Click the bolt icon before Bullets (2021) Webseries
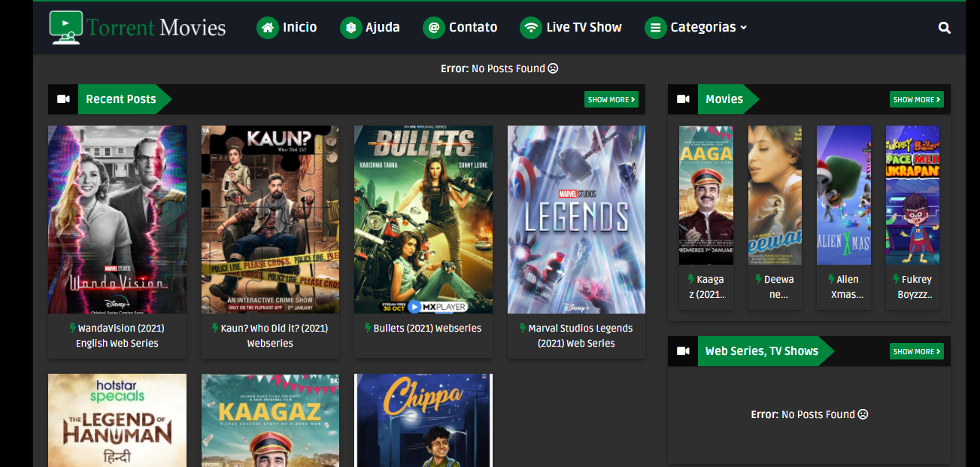The width and height of the screenshot is (980, 467). (x=368, y=328)
